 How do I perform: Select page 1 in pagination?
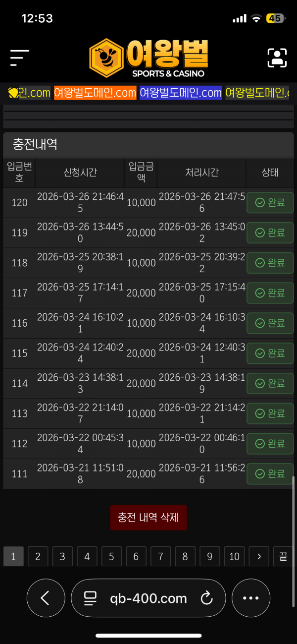click(13, 556)
